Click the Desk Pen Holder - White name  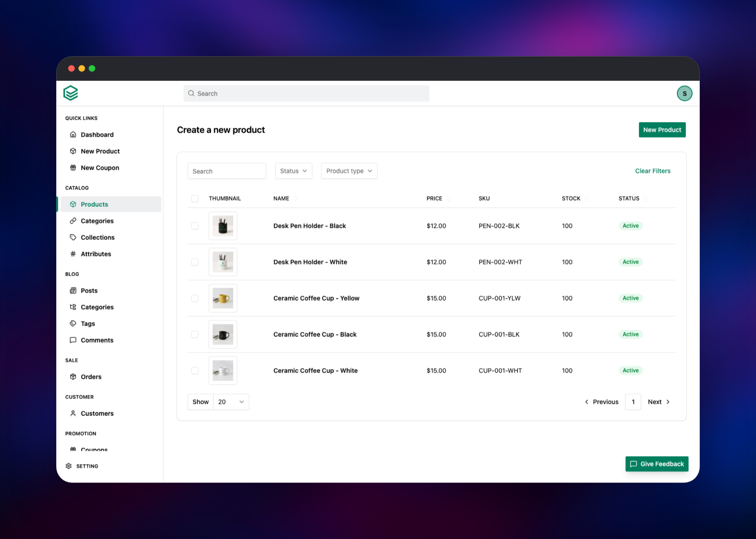[310, 262]
